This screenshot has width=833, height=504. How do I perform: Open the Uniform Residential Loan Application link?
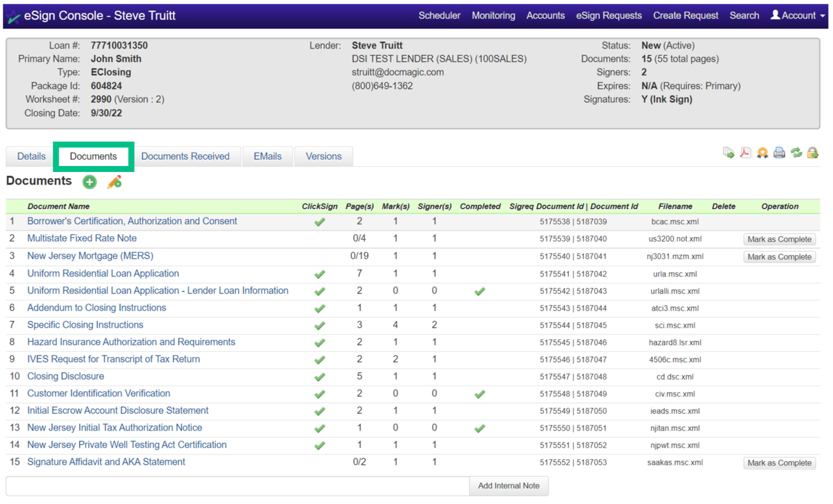pos(103,273)
